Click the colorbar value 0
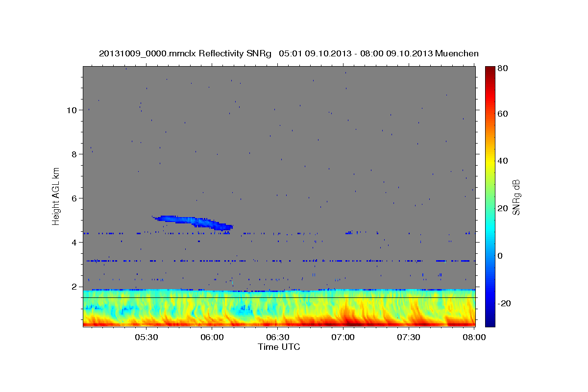Viewport: 588px width, 392px height. click(x=500, y=255)
